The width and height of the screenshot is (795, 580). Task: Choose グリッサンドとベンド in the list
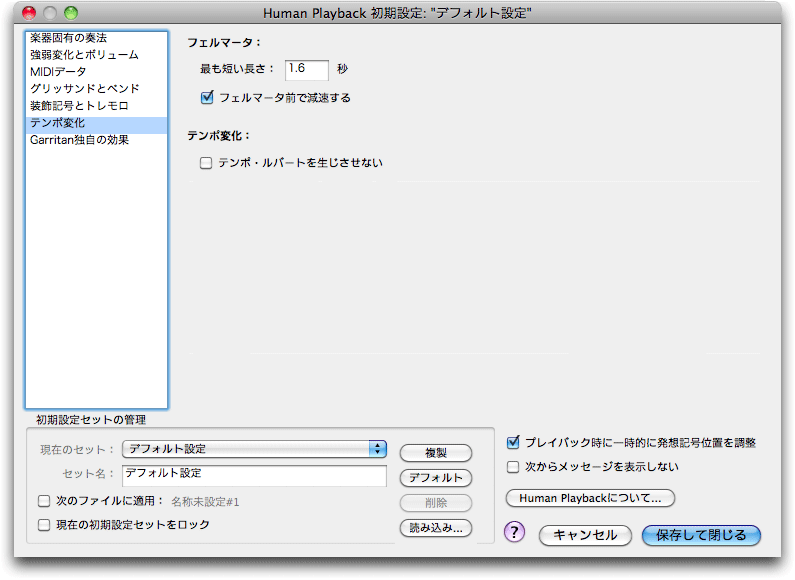[96, 89]
